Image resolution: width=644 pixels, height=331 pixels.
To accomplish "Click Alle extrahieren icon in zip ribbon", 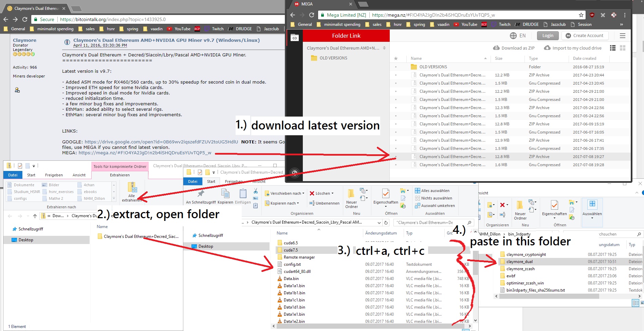I will pos(132,188).
